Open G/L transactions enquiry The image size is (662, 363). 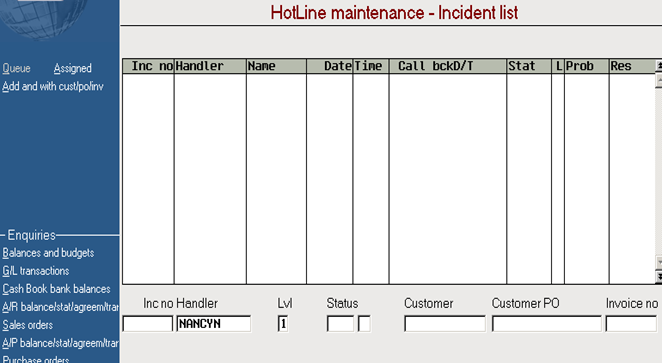[36, 271]
